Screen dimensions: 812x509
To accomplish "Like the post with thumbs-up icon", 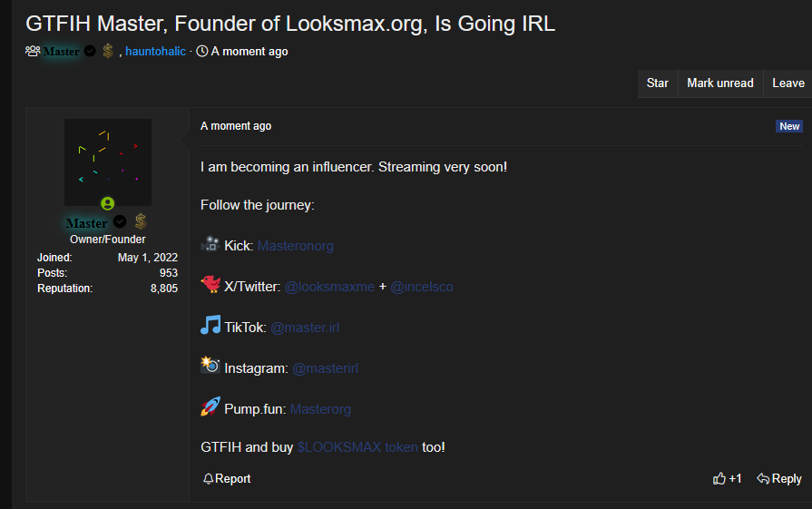I will pyautogui.click(x=719, y=478).
